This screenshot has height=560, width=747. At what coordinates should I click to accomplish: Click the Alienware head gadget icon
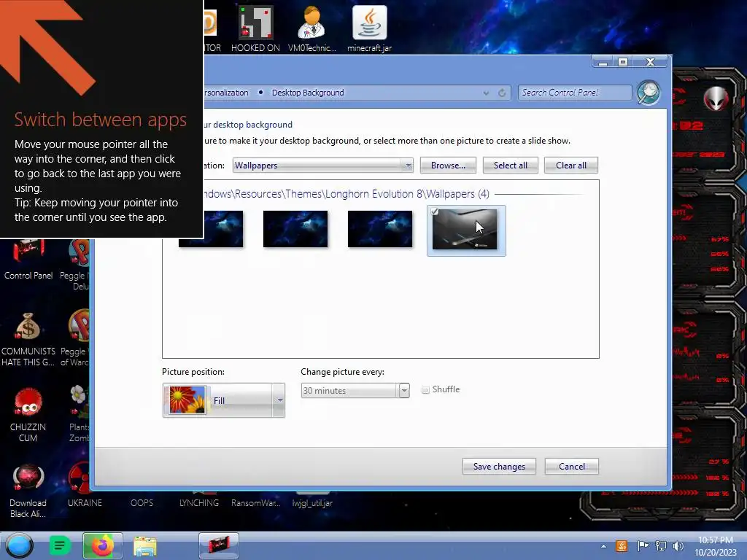(x=716, y=99)
